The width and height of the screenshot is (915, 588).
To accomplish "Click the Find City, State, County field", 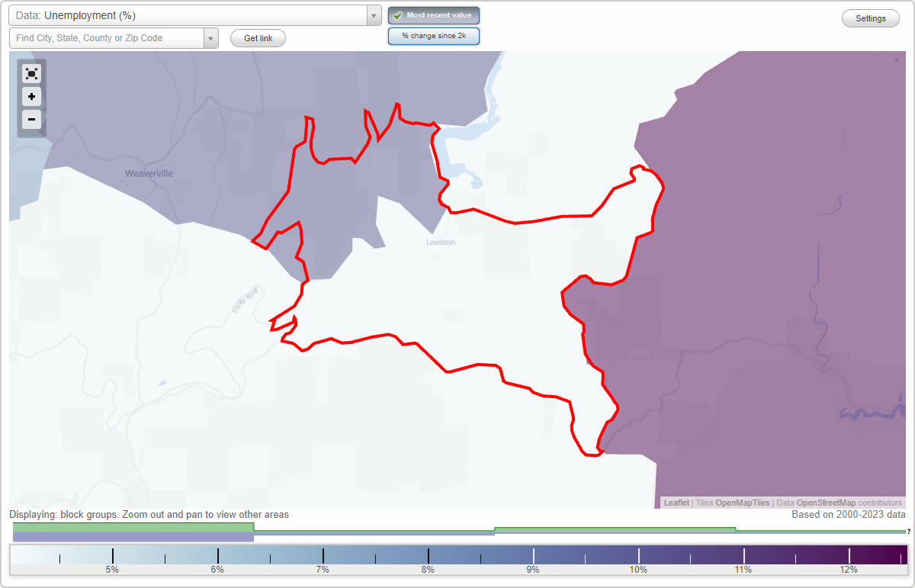I will pos(106,38).
